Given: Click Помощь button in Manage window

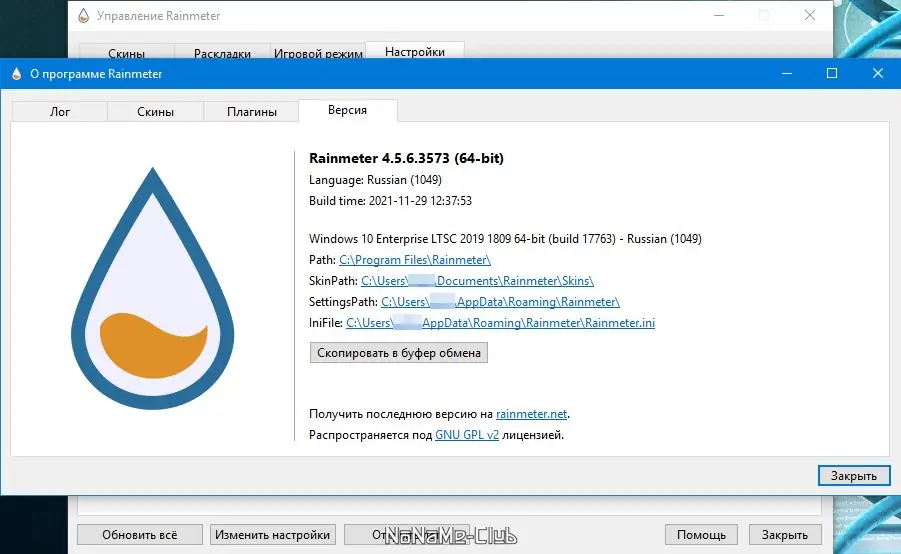Looking at the screenshot, I should (701, 534).
